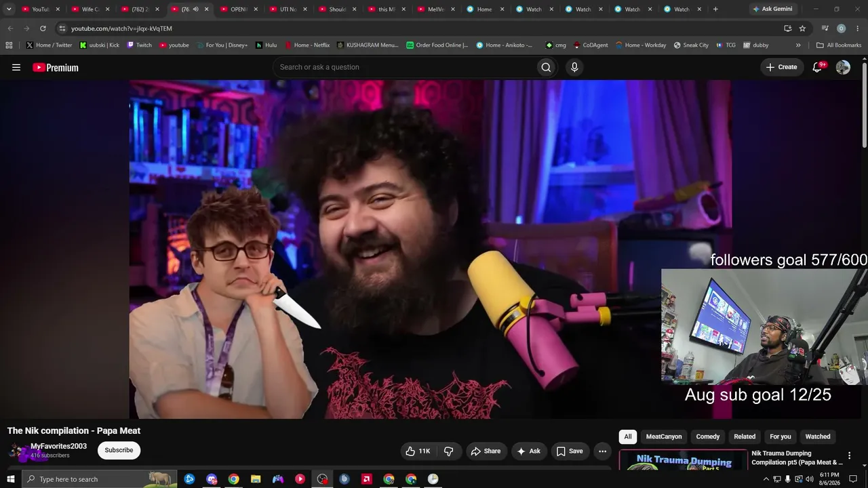
Task: Open YouTube notifications bell
Action: coord(817,67)
